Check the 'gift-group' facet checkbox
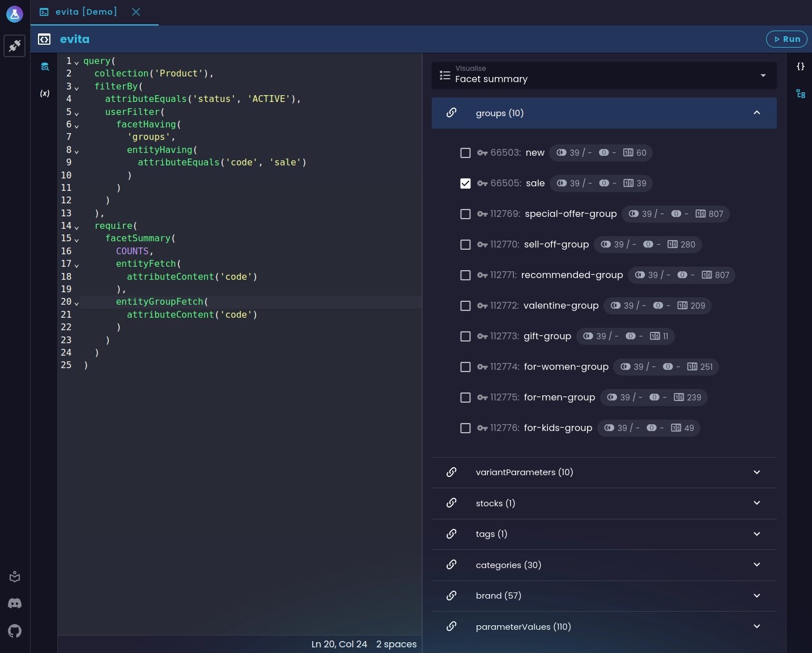The height and width of the screenshot is (653, 812). (465, 336)
